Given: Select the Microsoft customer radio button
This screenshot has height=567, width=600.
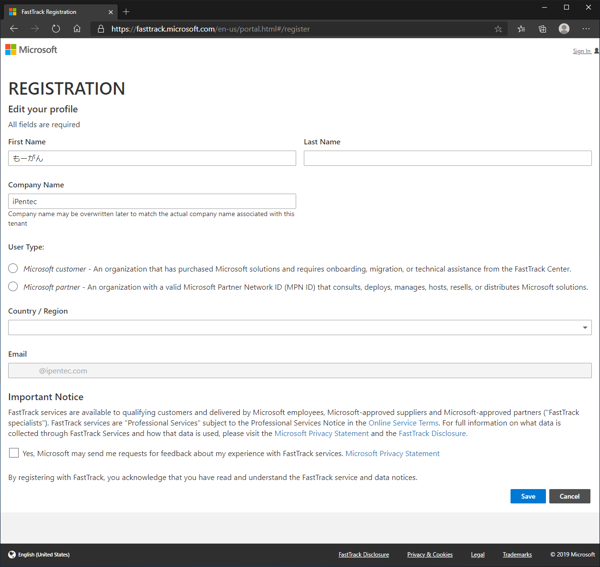Looking at the screenshot, I should (x=13, y=268).
